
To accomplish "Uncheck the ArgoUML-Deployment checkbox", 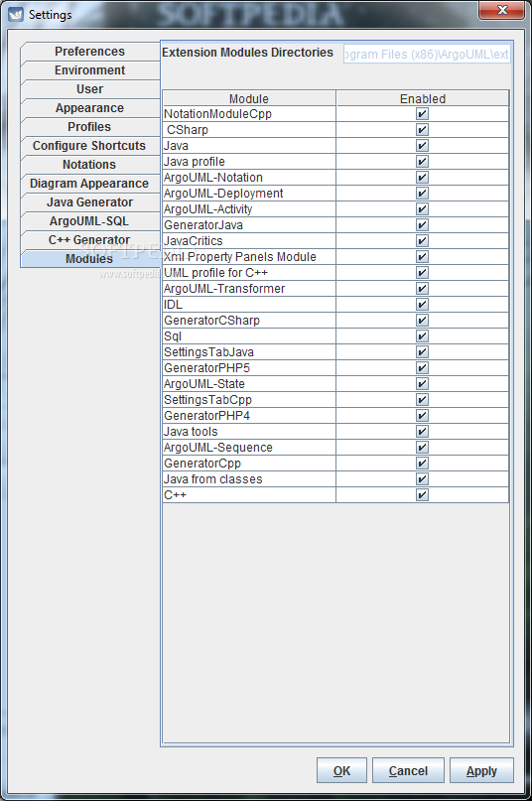I will (x=422, y=194).
